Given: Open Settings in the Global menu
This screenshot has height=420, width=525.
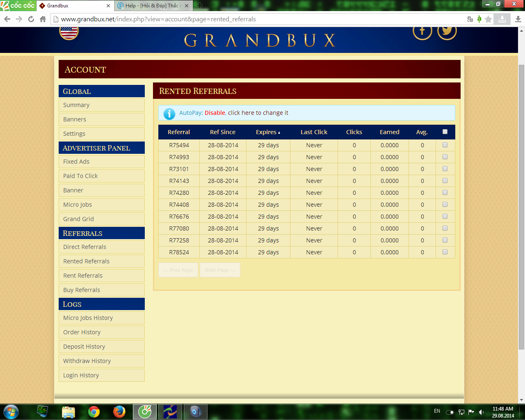Looking at the screenshot, I should 102,134.
